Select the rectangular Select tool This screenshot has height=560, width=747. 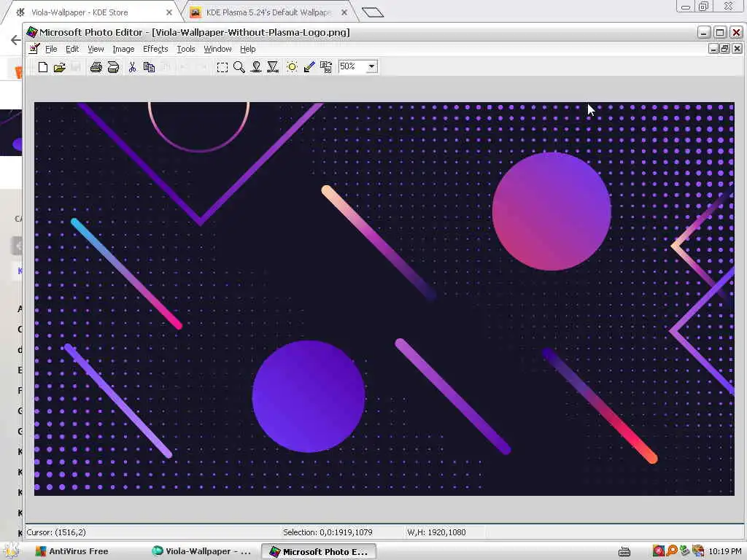[222, 67]
